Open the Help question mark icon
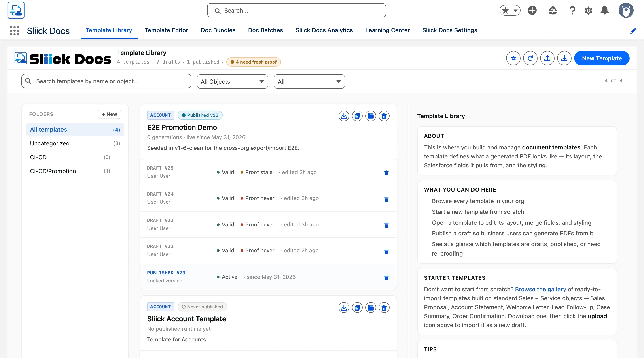 click(x=572, y=11)
